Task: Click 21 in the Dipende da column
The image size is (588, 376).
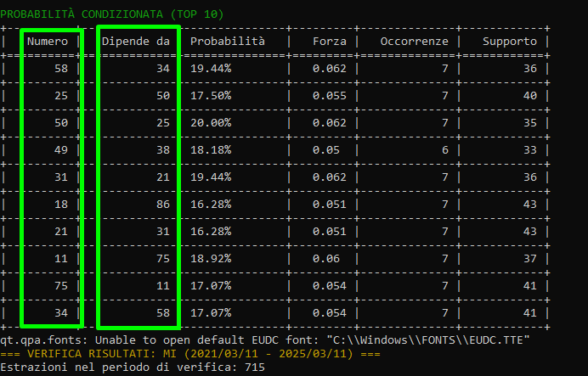Action: [x=163, y=177]
